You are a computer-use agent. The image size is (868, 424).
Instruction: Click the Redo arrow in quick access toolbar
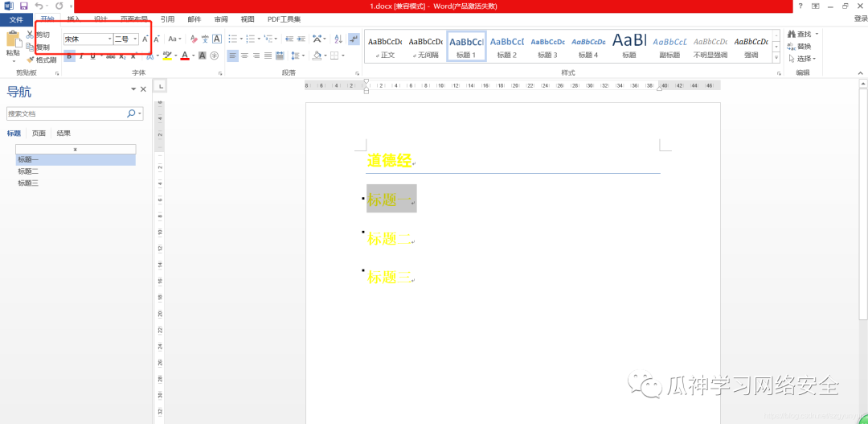tap(59, 6)
